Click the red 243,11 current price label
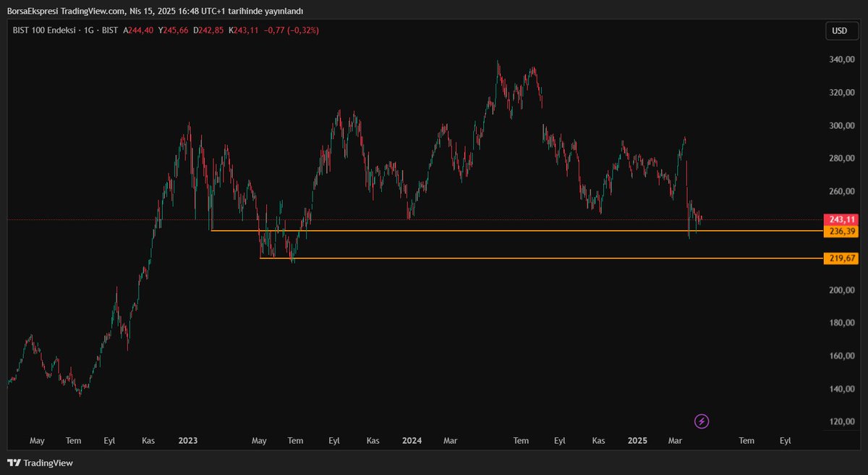The height and width of the screenshot is (475, 868). pos(841,219)
